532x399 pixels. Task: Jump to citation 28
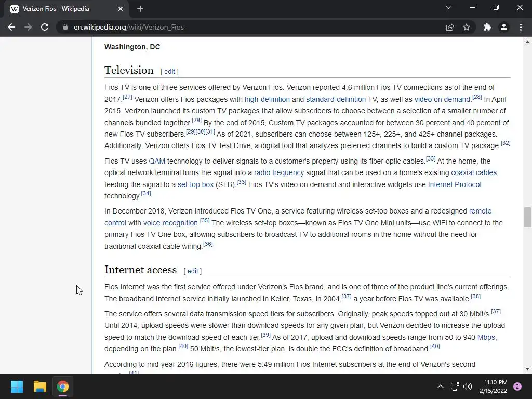tap(477, 97)
